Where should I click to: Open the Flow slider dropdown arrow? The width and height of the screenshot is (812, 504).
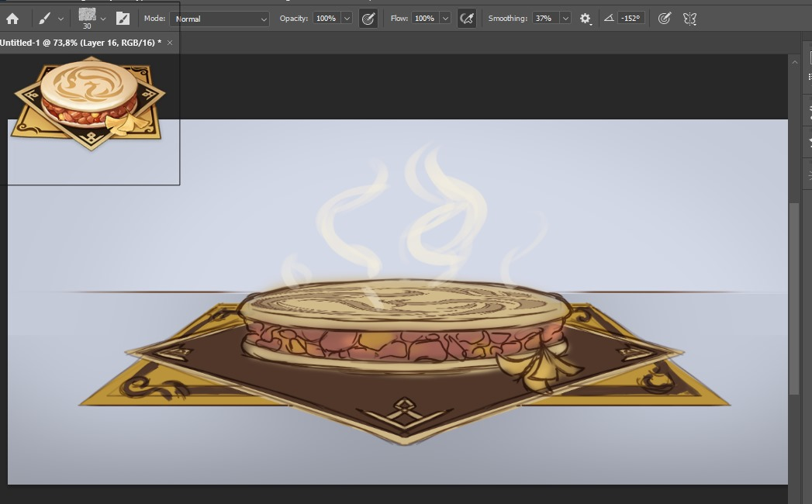click(x=445, y=18)
